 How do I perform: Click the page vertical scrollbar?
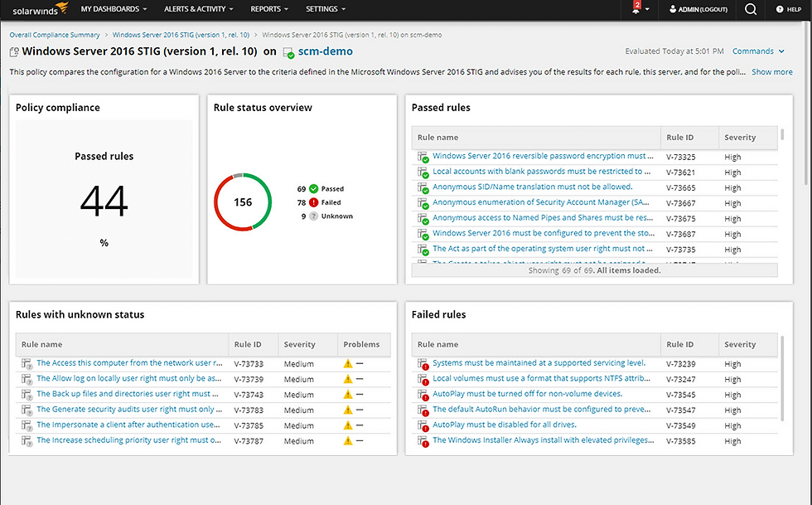(x=807, y=104)
